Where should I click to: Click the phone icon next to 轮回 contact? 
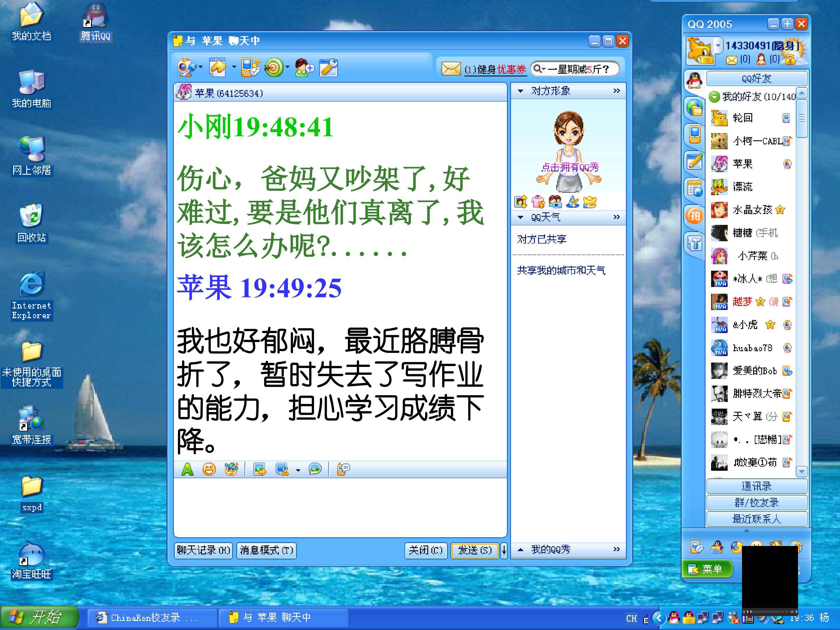(786, 118)
